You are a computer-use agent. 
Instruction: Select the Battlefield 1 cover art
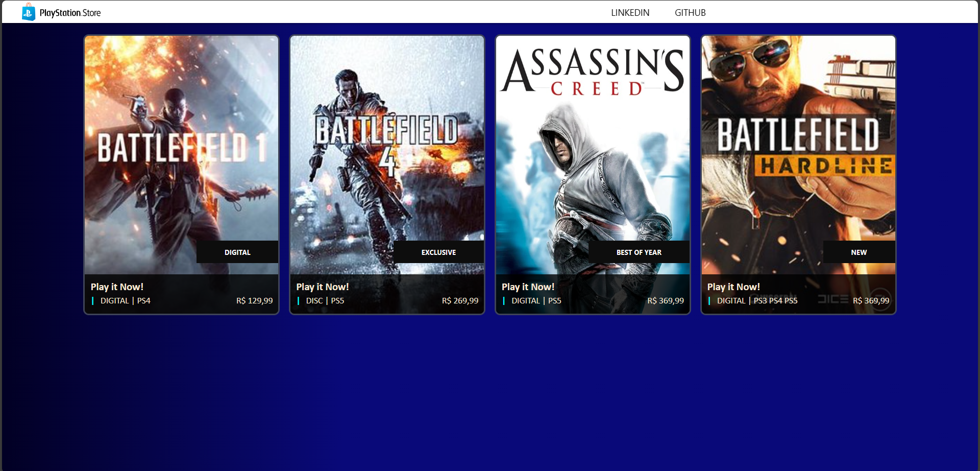point(181,143)
